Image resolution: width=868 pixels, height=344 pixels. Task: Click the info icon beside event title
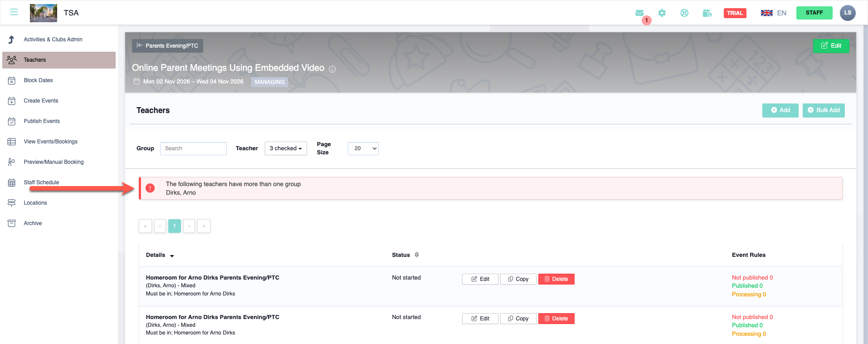coord(332,69)
